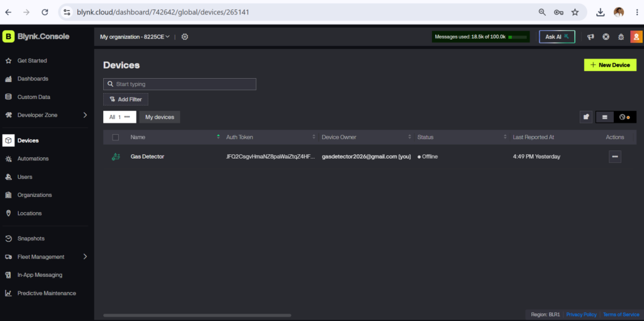Image resolution: width=644 pixels, height=321 pixels.
Task: Switch to table list view
Action: pos(604,117)
